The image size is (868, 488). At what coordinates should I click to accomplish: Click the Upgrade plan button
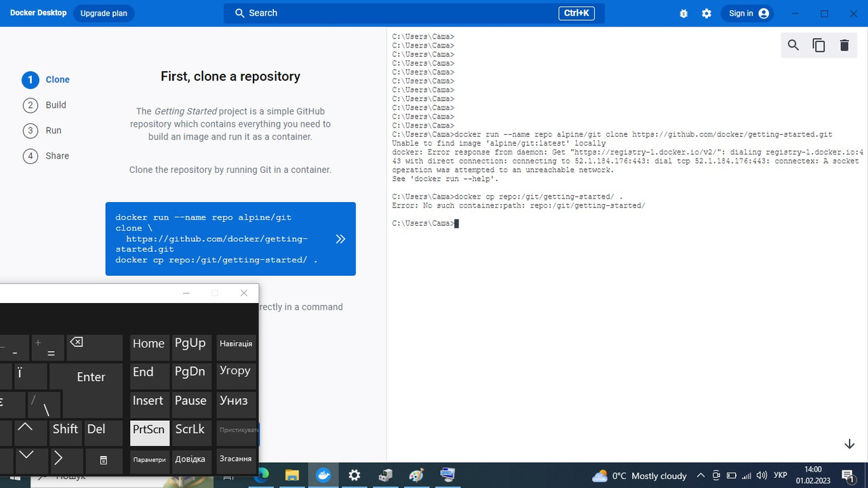pyautogui.click(x=104, y=14)
